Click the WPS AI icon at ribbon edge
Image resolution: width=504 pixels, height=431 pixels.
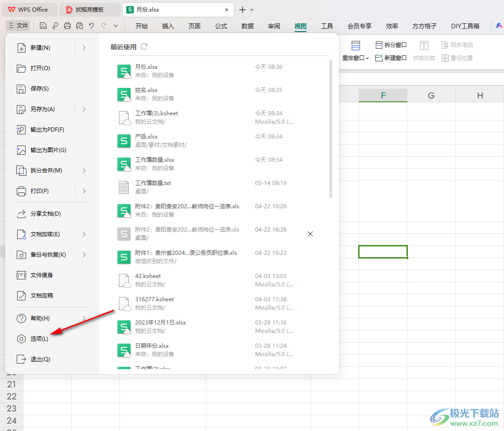pyautogui.click(x=499, y=26)
